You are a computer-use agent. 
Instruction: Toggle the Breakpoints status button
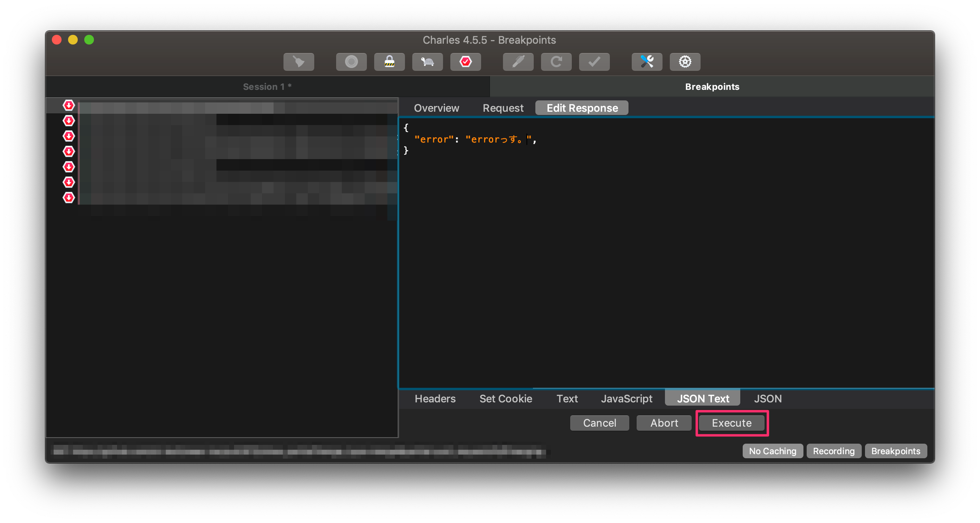point(896,451)
